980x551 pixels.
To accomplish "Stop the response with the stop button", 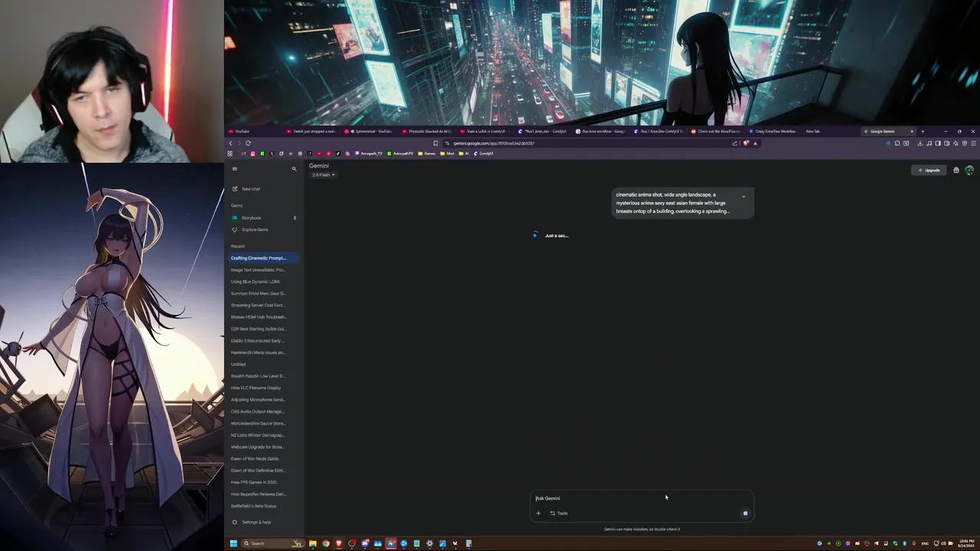I will [745, 514].
